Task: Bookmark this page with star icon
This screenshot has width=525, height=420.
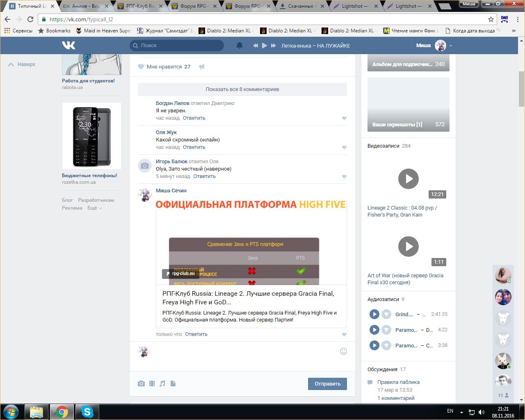Action: [491, 19]
